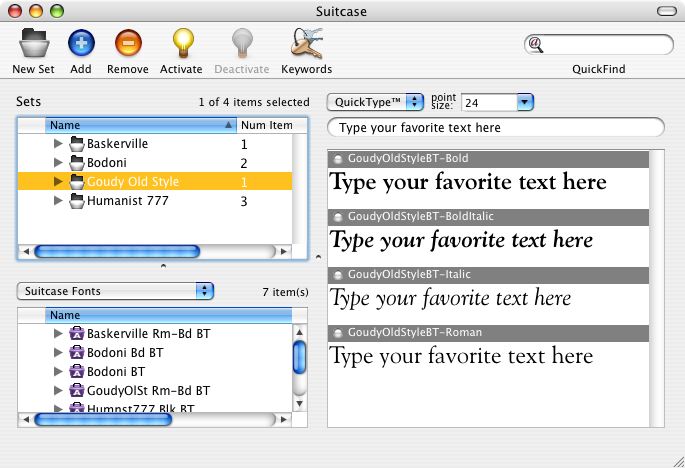The width and height of the screenshot is (685, 468).
Task: Click the fonts list horizontal scrollbar thumb
Action: [x=103, y=419]
